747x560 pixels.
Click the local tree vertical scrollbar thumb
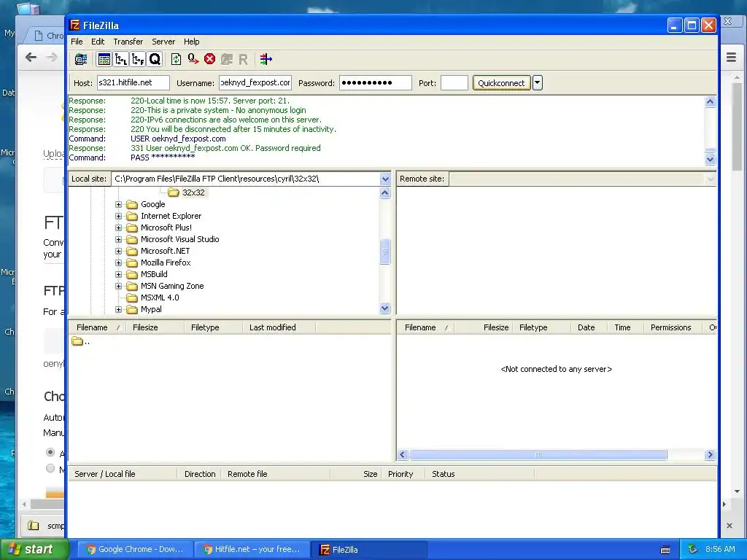click(385, 252)
